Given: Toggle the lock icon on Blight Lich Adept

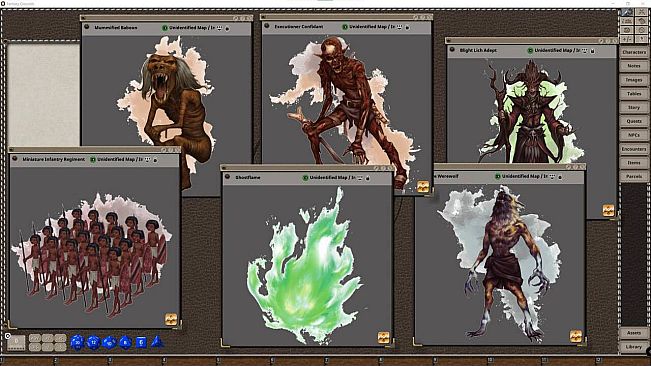Looking at the screenshot, I should click(592, 51).
